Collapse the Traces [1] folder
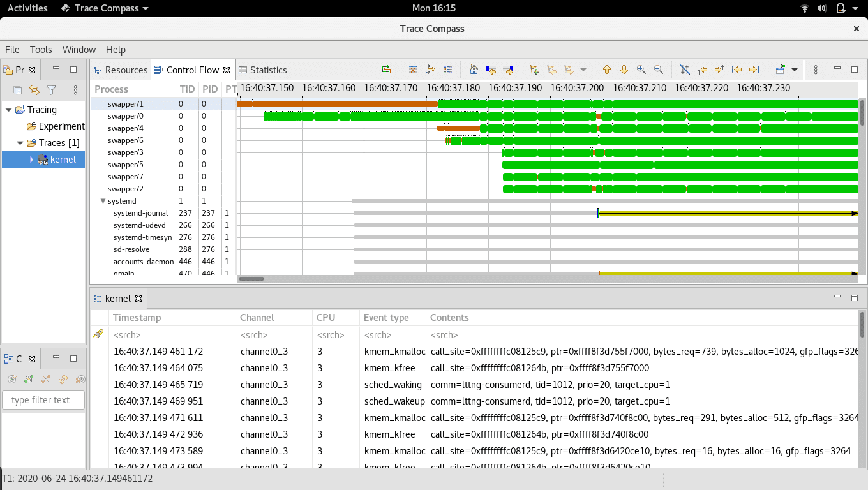868x490 pixels. tap(20, 143)
